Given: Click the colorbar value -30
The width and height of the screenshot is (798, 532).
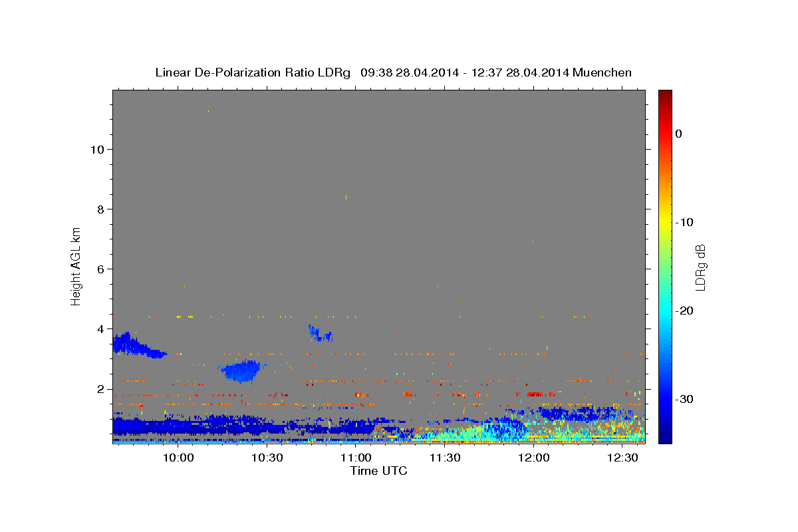Looking at the screenshot, I should coord(684,399).
